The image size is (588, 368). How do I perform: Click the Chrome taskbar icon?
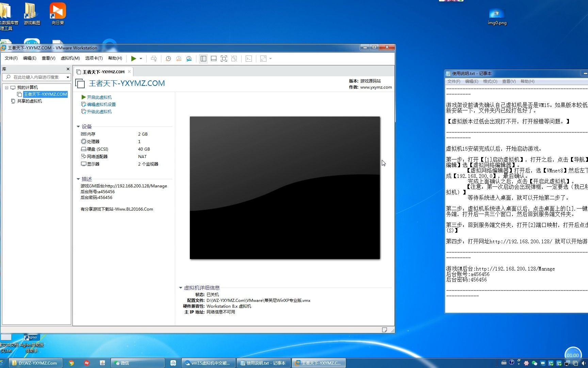[71, 363]
